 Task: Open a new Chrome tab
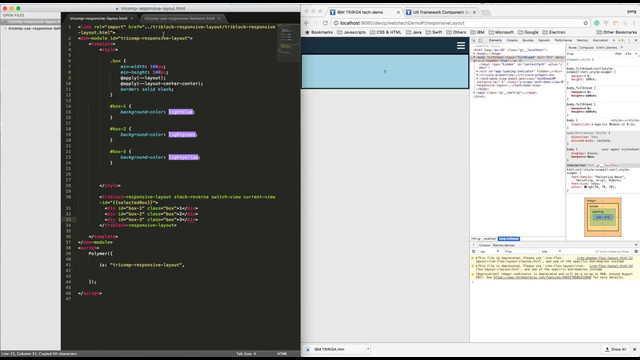[486, 13]
